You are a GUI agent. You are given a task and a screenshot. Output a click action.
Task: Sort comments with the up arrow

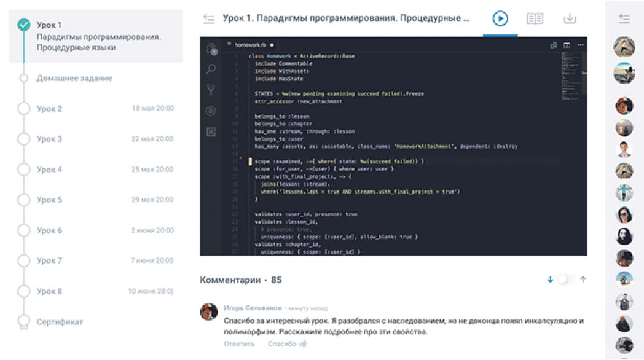(583, 280)
